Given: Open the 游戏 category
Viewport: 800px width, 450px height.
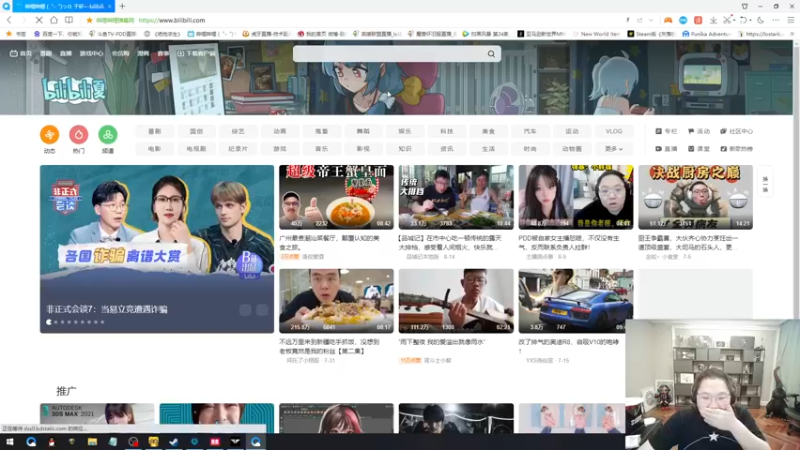Looking at the screenshot, I should [x=280, y=148].
